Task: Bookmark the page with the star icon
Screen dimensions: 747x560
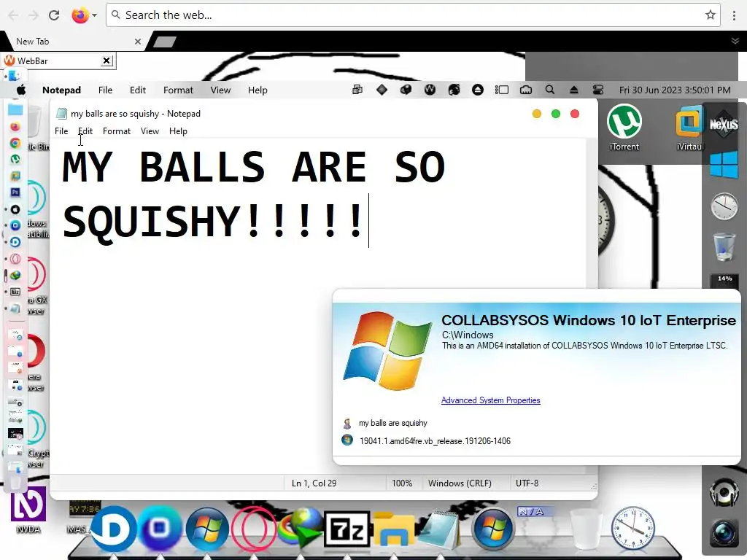Action: [x=711, y=15]
